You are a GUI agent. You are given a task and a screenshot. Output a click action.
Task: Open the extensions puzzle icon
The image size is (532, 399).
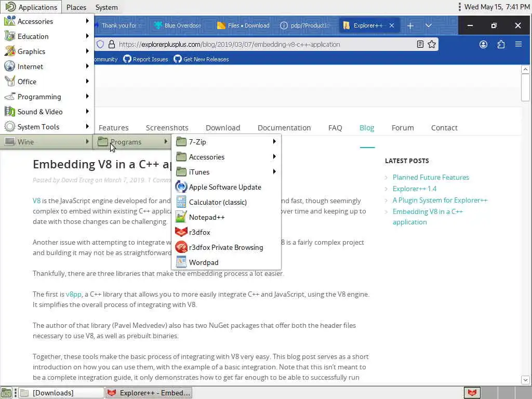[x=501, y=45]
